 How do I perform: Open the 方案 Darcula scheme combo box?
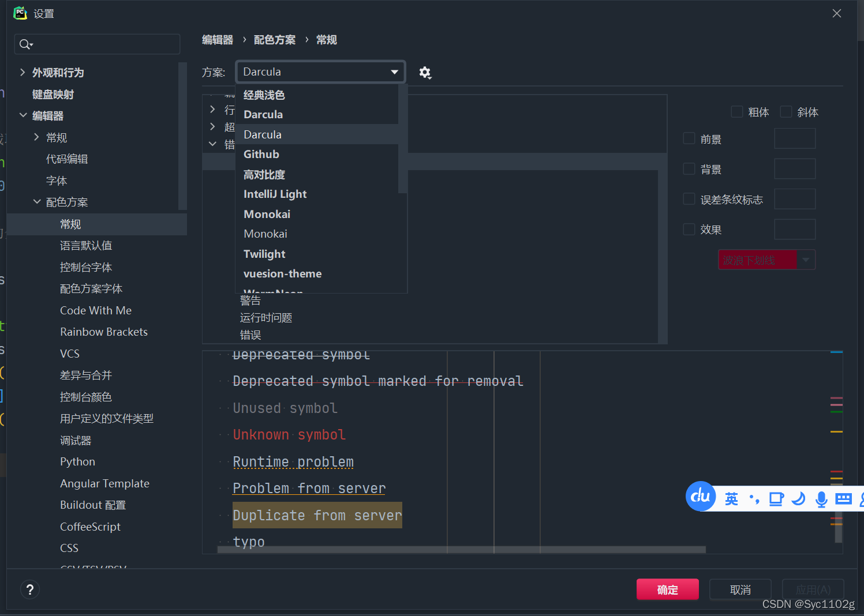coord(320,72)
